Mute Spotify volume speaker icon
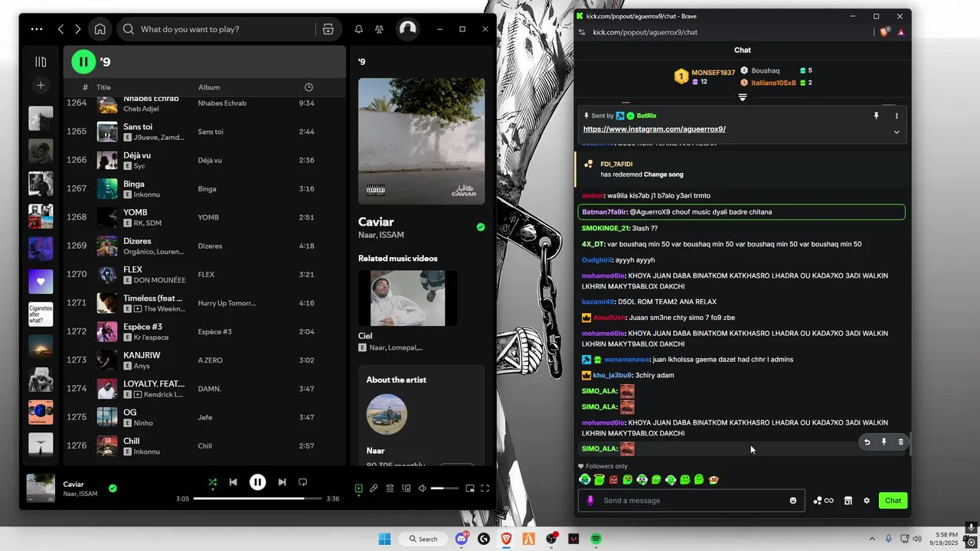 tap(422, 488)
